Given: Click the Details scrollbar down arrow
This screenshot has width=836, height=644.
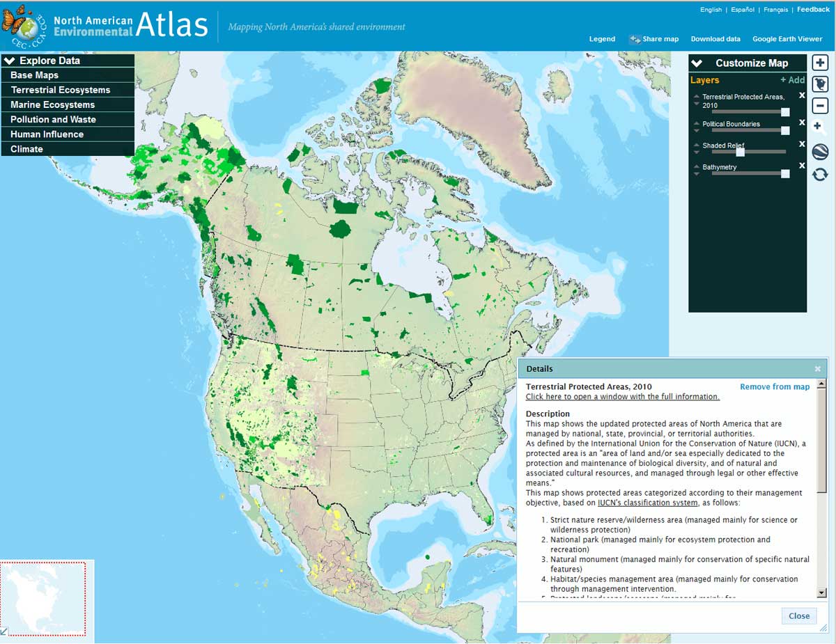Looking at the screenshot, I should pyautogui.click(x=821, y=592).
